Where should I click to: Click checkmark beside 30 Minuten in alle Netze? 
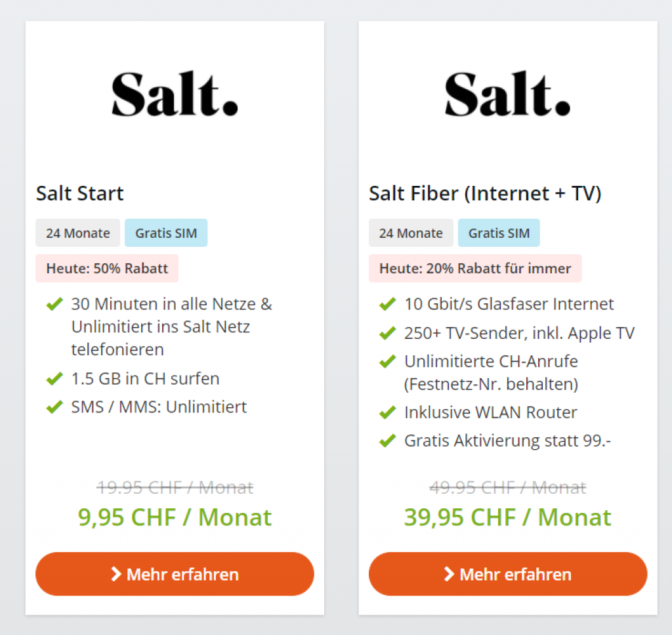(54, 304)
